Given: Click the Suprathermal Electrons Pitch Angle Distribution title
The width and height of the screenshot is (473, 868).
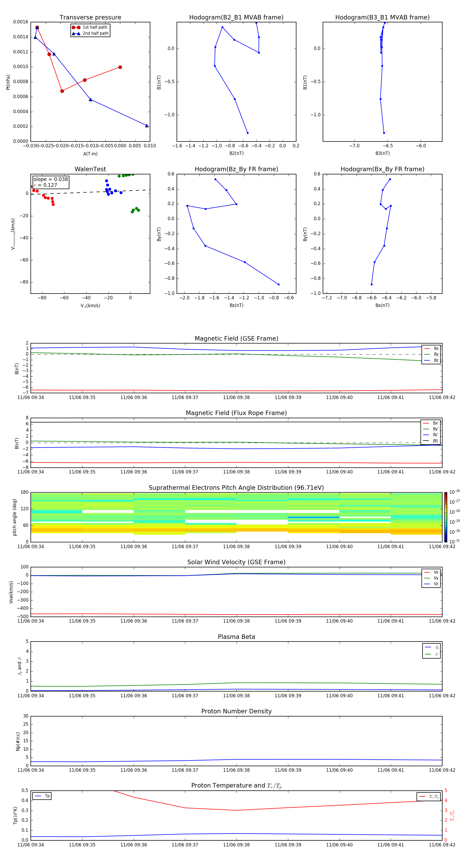Looking at the screenshot, I should [236, 488].
